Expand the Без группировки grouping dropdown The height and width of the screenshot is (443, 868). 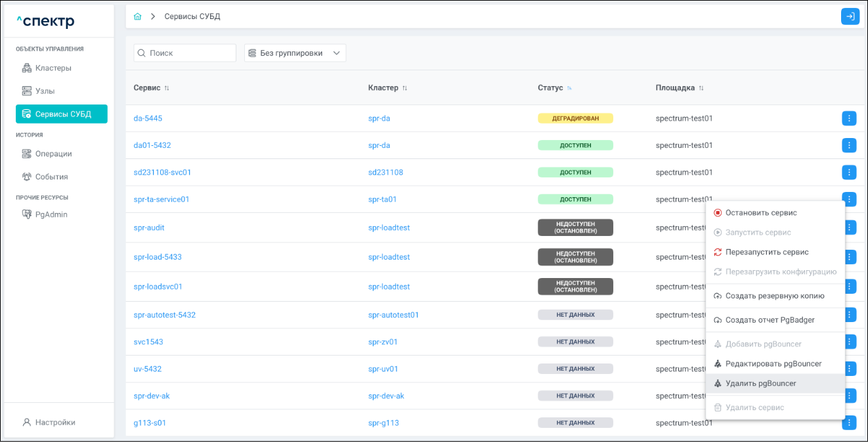[x=295, y=53]
